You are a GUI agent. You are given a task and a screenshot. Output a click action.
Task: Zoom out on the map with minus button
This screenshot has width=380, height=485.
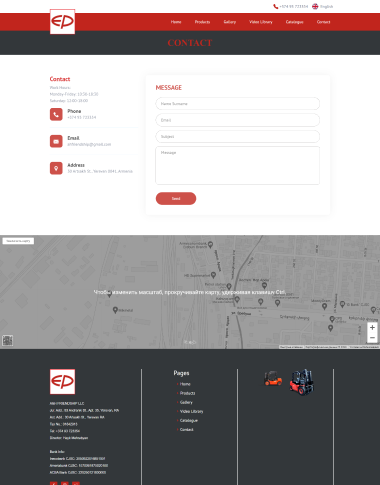click(x=372, y=338)
